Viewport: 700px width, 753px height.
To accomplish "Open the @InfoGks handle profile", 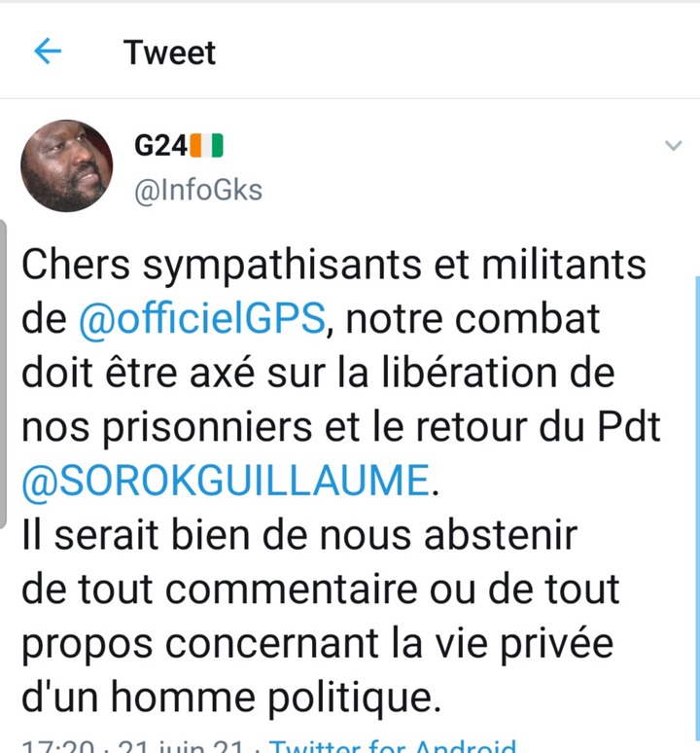I will click(198, 191).
